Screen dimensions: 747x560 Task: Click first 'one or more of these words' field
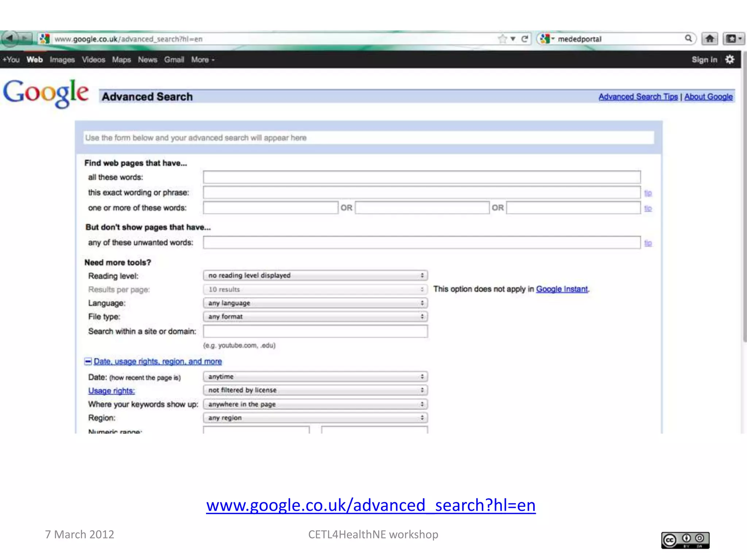click(271, 208)
